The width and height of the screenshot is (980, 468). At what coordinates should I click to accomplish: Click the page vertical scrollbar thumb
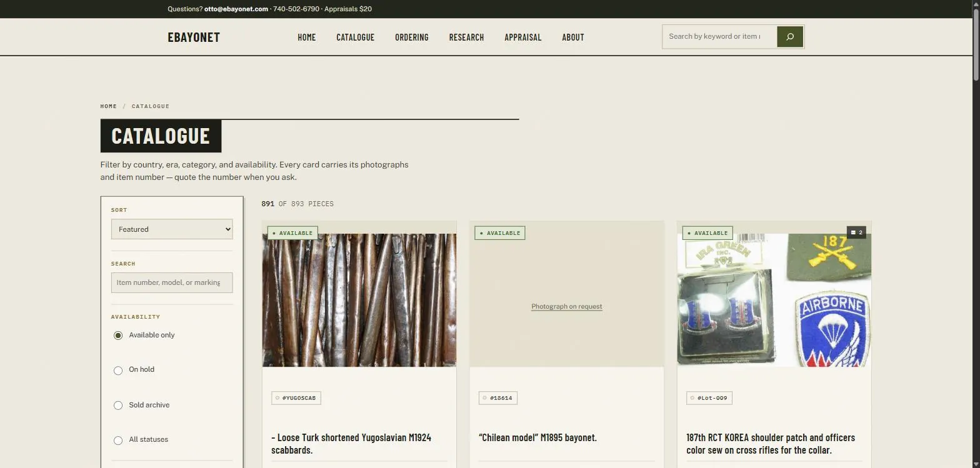tap(976, 44)
